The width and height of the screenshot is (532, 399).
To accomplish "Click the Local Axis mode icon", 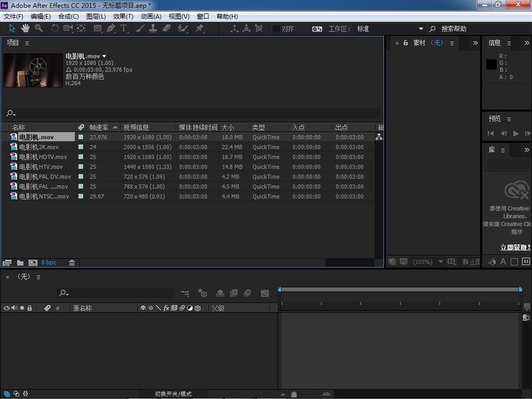I will 234,29.
